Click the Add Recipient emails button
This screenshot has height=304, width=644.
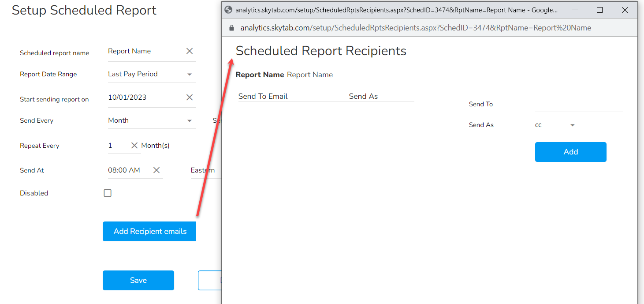coord(149,231)
